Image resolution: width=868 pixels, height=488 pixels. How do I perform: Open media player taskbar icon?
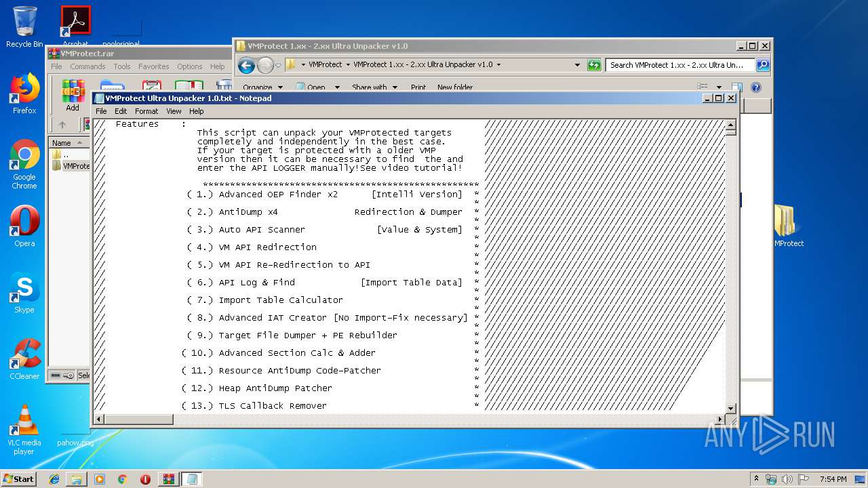click(100, 479)
